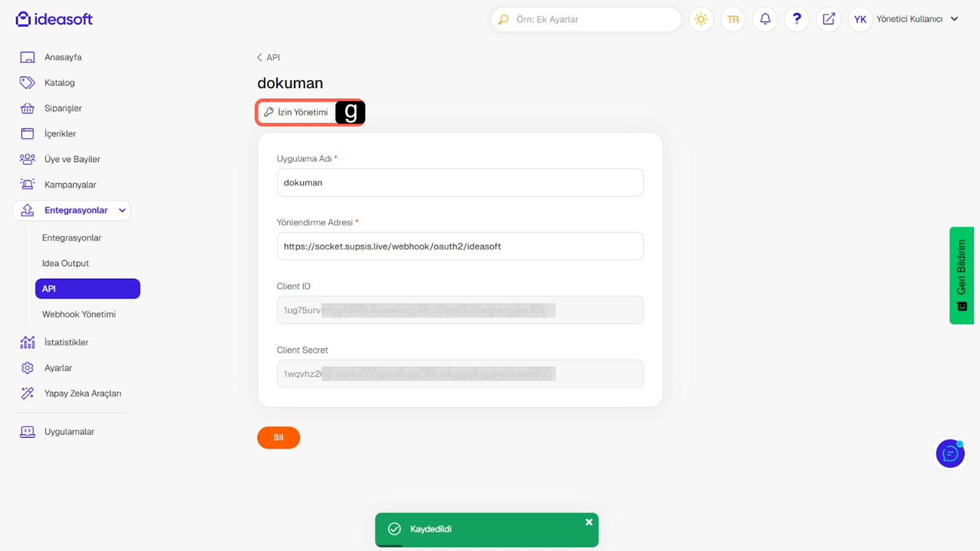The width and height of the screenshot is (980, 551).
Task: Open the store in new tab icon
Action: [x=829, y=20]
